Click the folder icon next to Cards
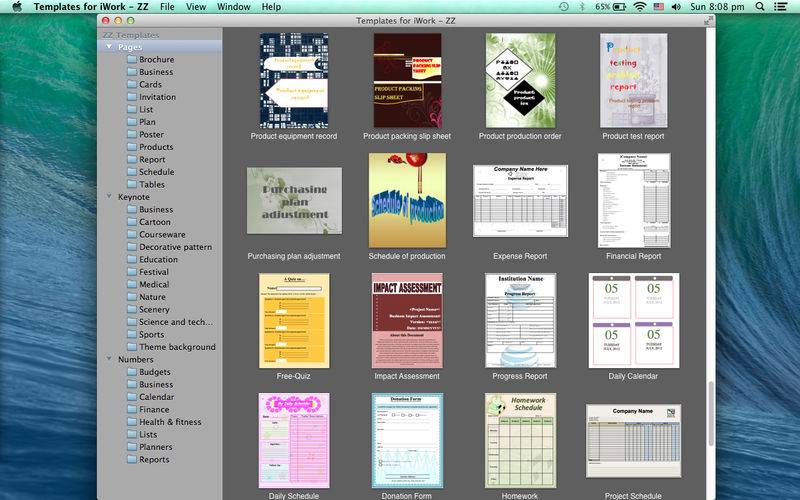Image resolution: width=800 pixels, height=500 pixels. pos(132,84)
